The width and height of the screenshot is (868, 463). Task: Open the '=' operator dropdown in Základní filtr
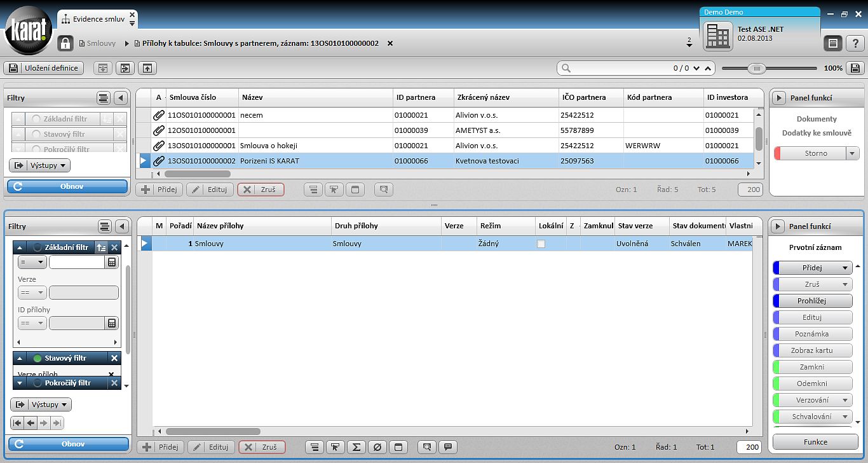coord(32,262)
